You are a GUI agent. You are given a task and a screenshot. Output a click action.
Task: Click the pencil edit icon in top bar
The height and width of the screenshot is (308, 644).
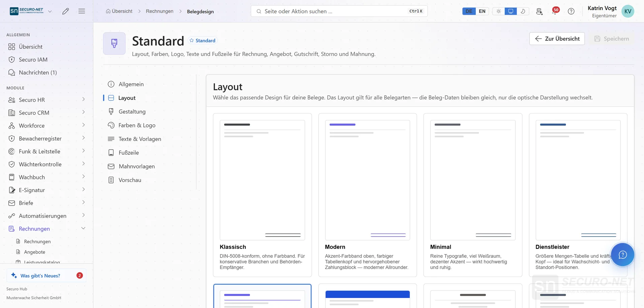click(x=66, y=11)
